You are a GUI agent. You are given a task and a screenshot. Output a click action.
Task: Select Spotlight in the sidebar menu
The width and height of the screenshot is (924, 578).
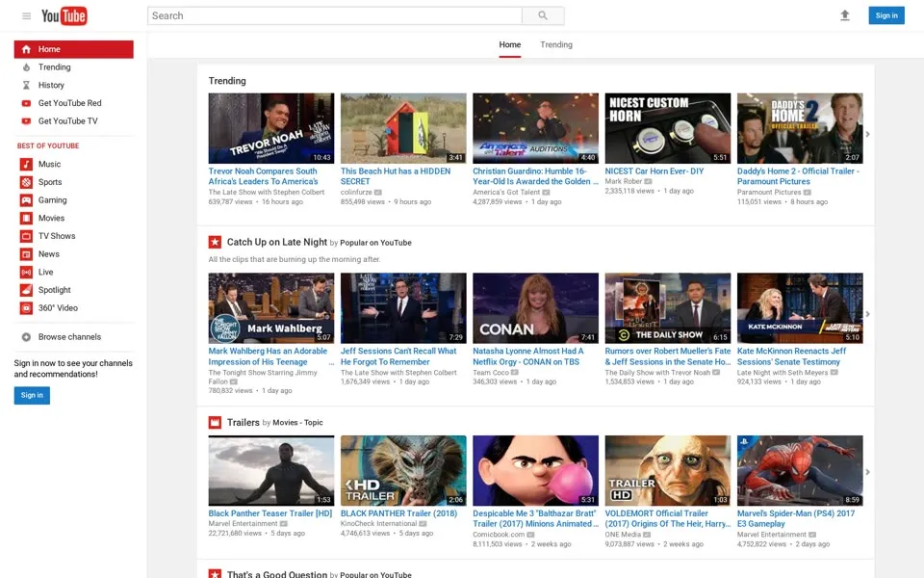(54, 290)
